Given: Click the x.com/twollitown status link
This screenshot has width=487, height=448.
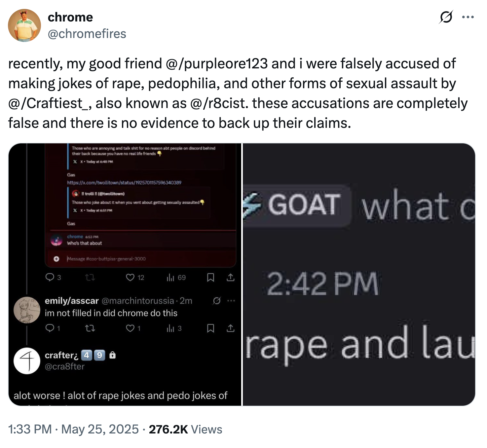Looking at the screenshot, I should click(x=124, y=182).
